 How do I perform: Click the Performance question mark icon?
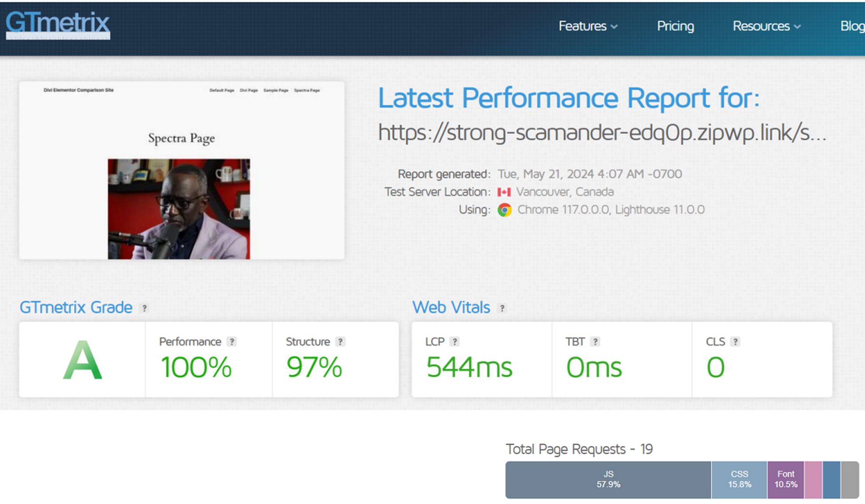[x=232, y=341]
